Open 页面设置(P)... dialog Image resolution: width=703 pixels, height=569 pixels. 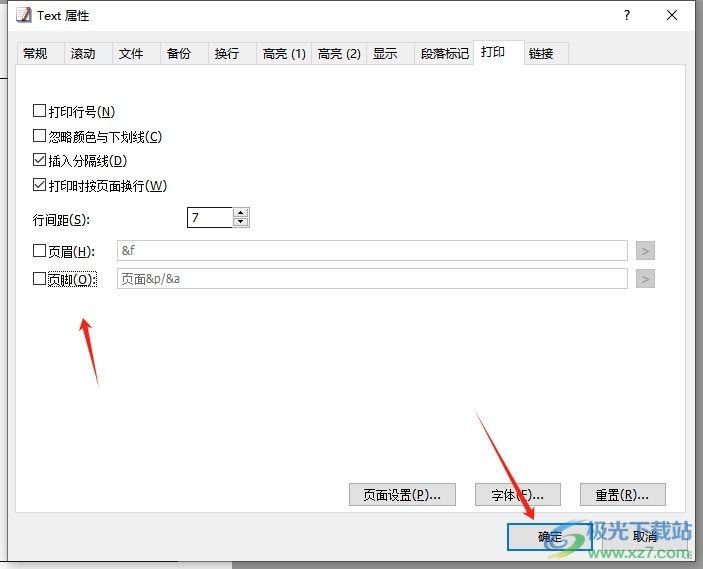click(x=402, y=495)
